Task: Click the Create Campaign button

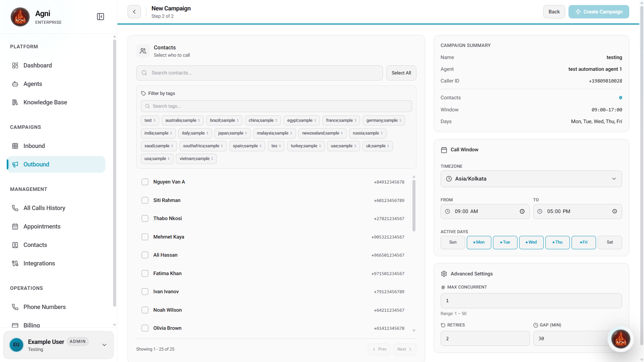Action: (599, 12)
